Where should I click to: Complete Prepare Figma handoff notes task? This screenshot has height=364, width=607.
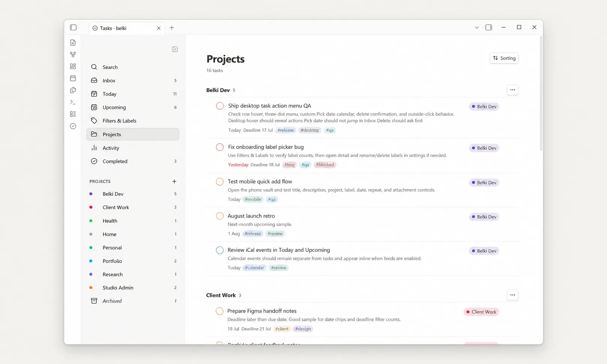(220, 311)
